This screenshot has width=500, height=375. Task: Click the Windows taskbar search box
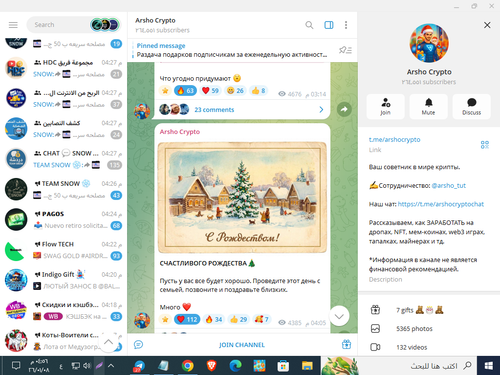pos(417,366)
